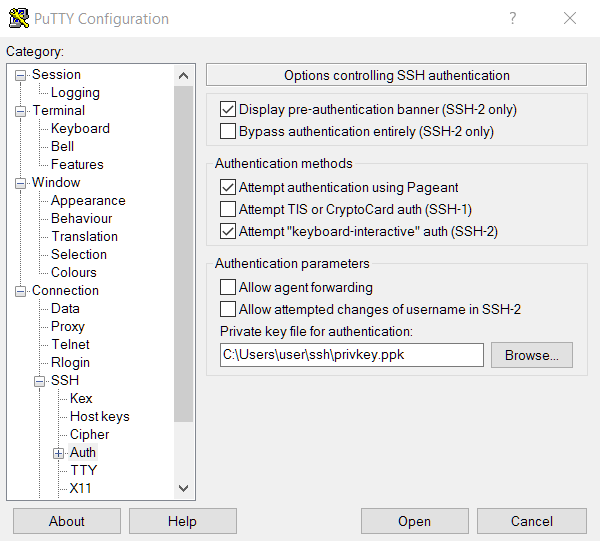Enable Allow agent forwarding
The height and width of the screenshot is (541, 600).
228,287
